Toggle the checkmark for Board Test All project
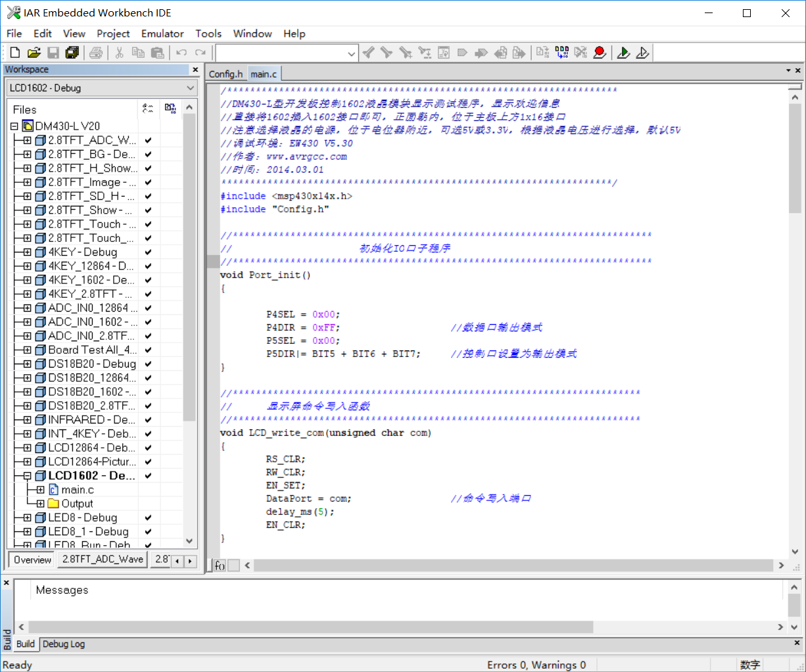This screenshot has height=672, width=806. [149, 350]
